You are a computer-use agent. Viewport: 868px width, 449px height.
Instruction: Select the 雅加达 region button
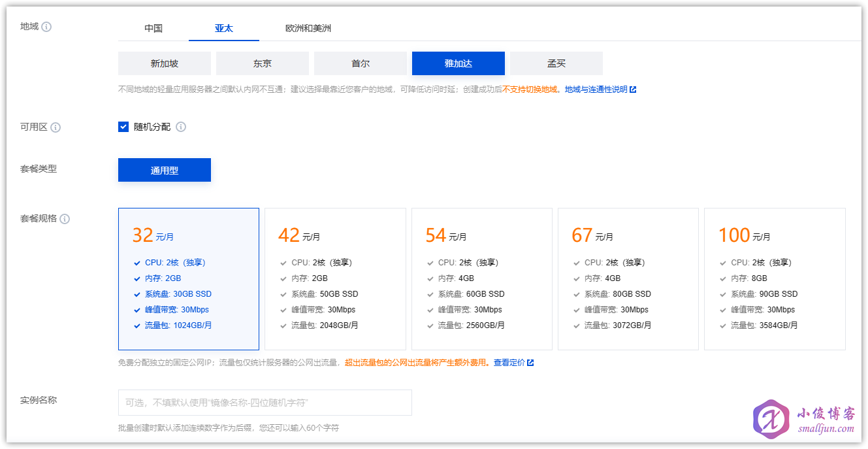click(458, 63)
